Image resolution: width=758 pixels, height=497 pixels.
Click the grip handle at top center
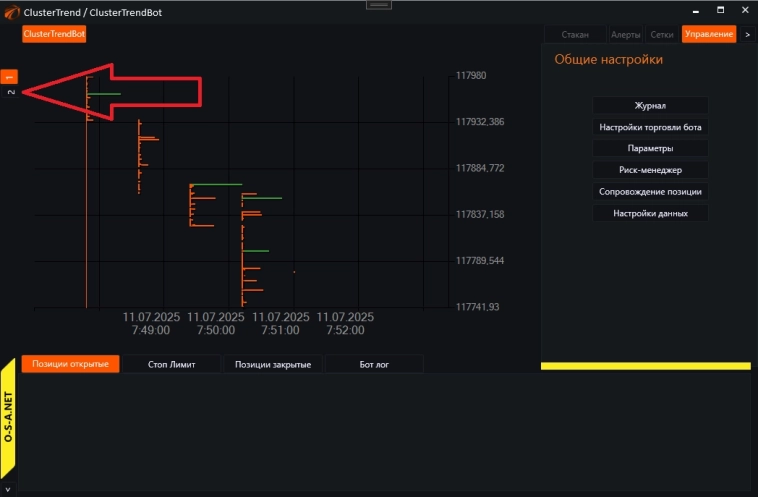point(379,4)
